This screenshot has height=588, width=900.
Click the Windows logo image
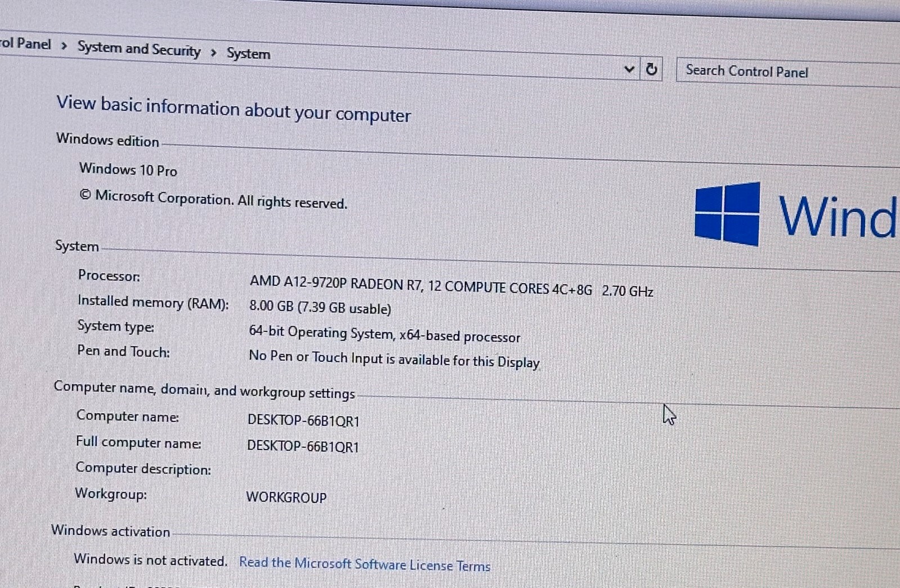pyautogui.click(x=727, y=213)
